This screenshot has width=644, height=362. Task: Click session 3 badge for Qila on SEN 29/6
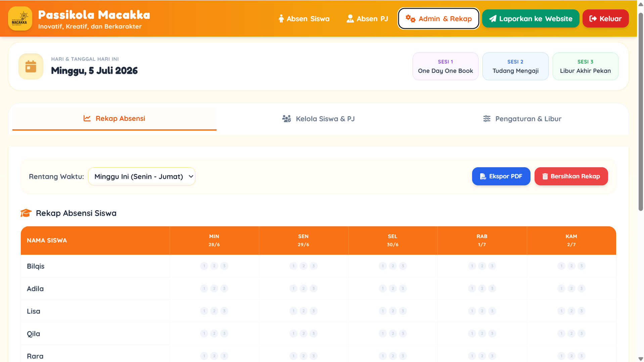click(x=314, y=333)
